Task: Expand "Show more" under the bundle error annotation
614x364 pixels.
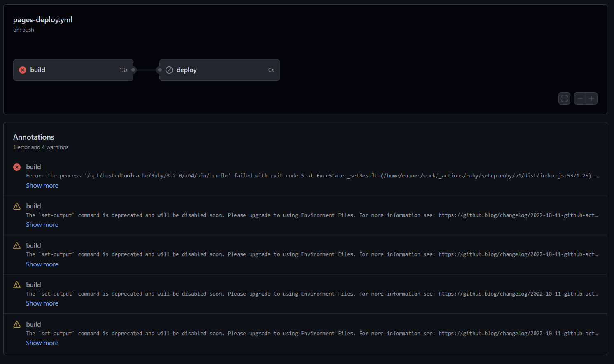Action: pyautogui.click(x=42, y=185)
